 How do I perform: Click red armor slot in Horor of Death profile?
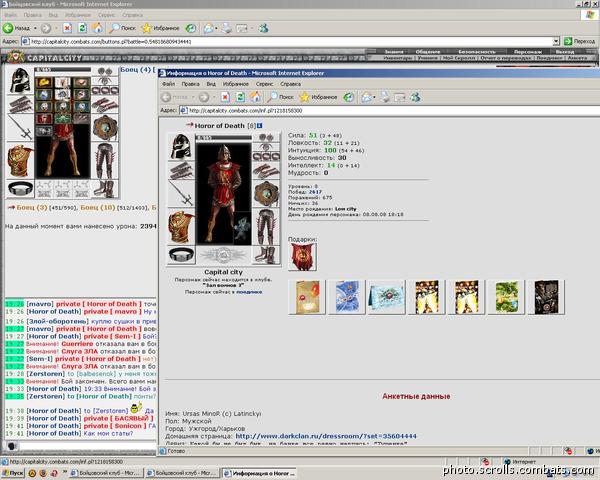[181, 227]
